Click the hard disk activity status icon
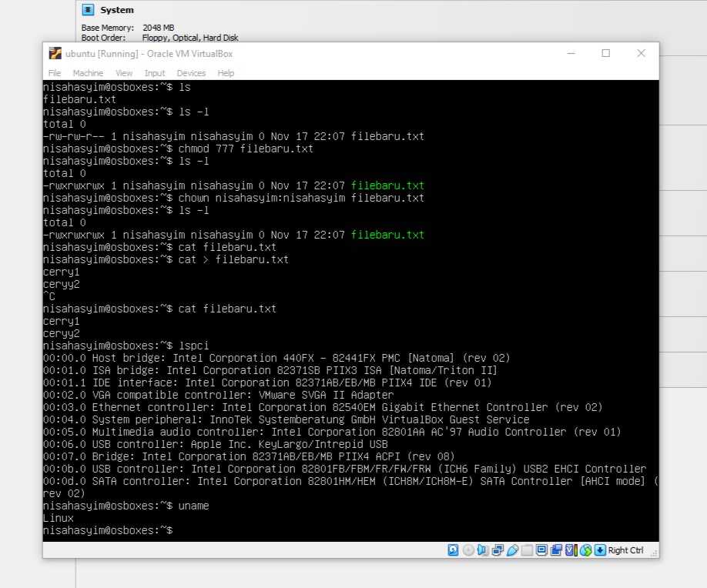 click(x=453, y=550)
